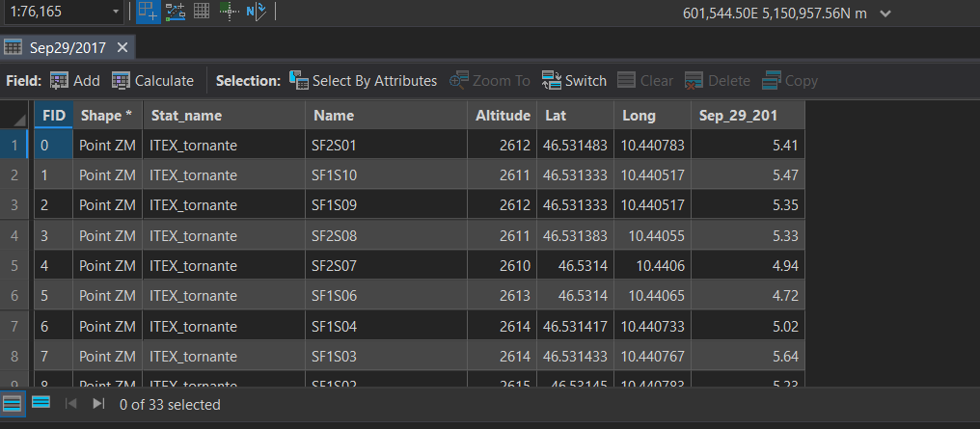The width and height of the screenshot is (980, 429).
Task: Show all records view at the bottom
Action: coord(12,403)
